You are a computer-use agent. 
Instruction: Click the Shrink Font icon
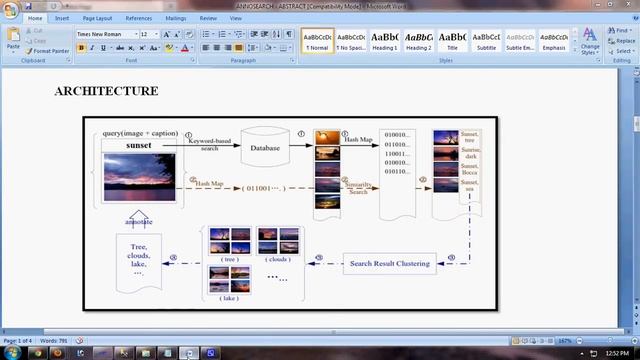177,35
